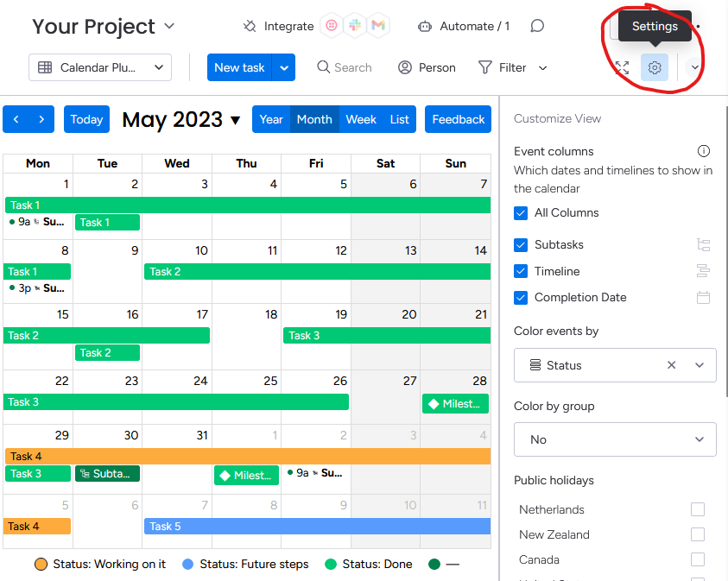728x581 pixels.
Task: Clear the Status color selection
Action: click(x=671, y=365)
